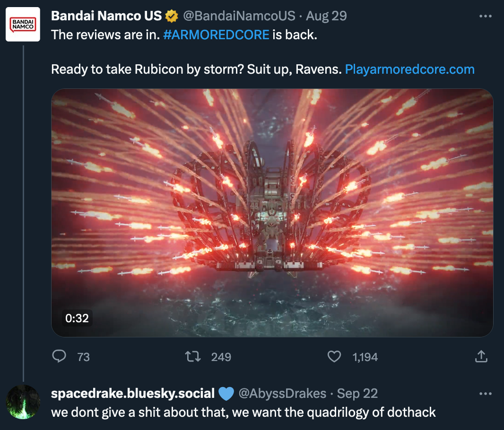Click the 0:32 video duration badge
This screenshot has width=504, height=430.
click(x=77, y=318)
